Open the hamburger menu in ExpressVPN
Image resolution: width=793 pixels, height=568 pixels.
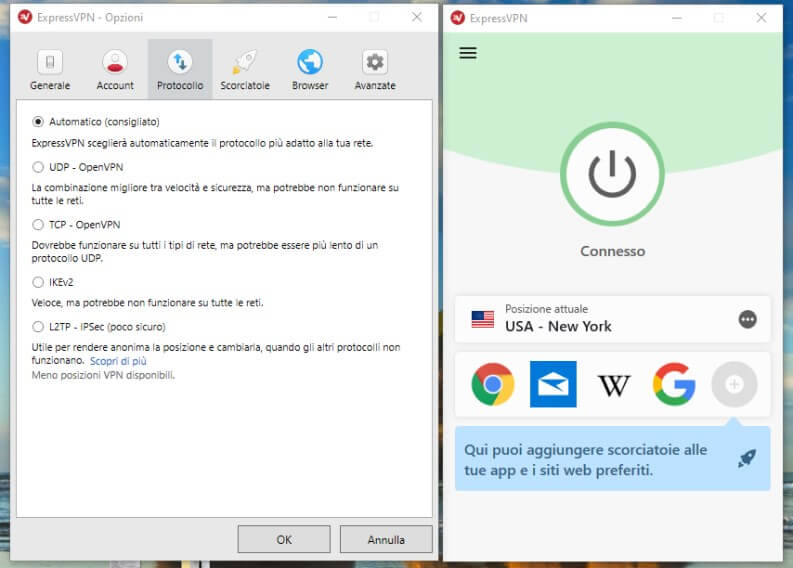point(468,53)
